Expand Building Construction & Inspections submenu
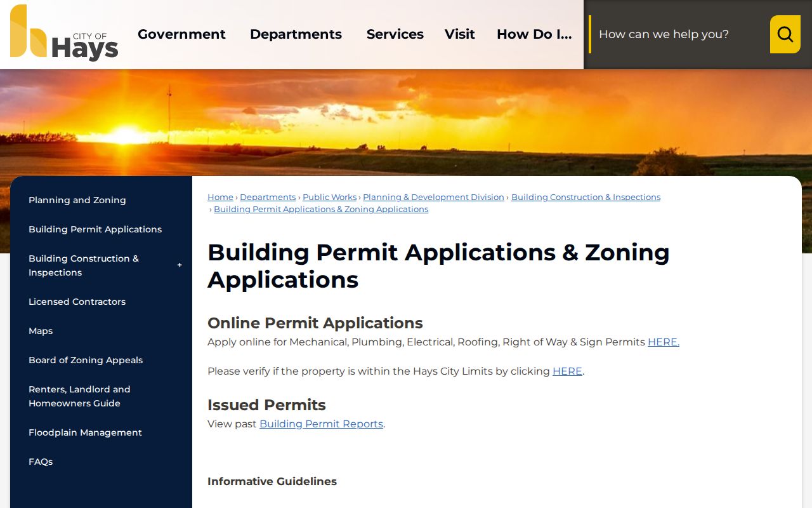 (x=180, y=265)
